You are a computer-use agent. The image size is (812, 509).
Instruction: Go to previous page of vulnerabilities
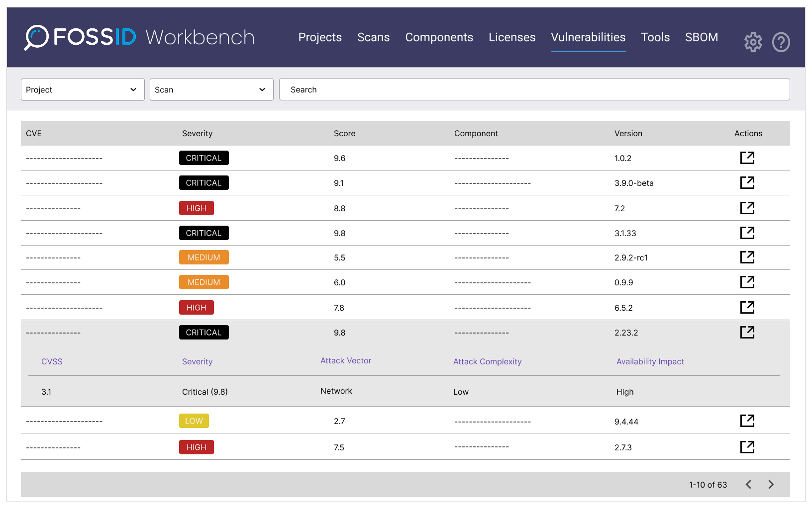point(748,484)
